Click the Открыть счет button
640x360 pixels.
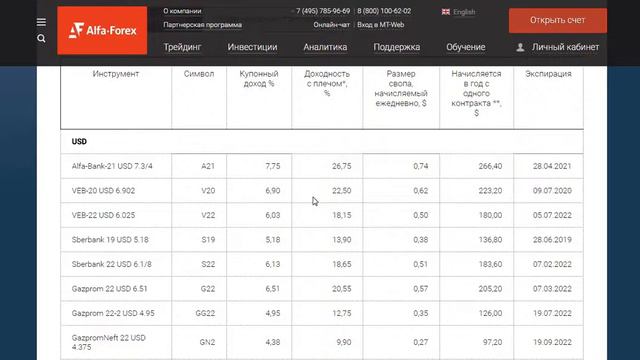pos(558,20)
